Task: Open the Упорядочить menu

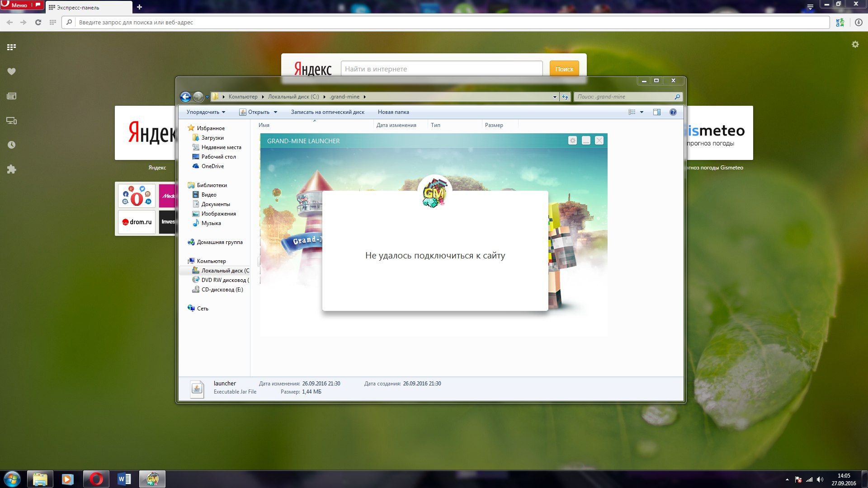Action: pos(206,112)
